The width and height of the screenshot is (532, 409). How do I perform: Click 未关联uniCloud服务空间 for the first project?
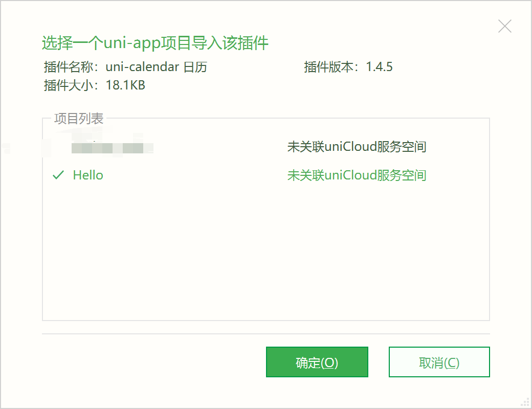pyautogui.click(x=357, y=147)
